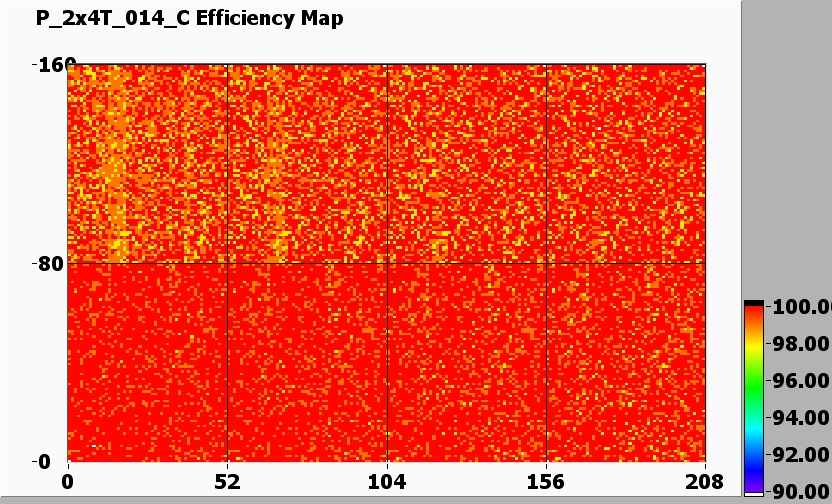The width and height of the screenshot is (832, 504).
Task: Click the 92.00 legend value
Action: 800,455
